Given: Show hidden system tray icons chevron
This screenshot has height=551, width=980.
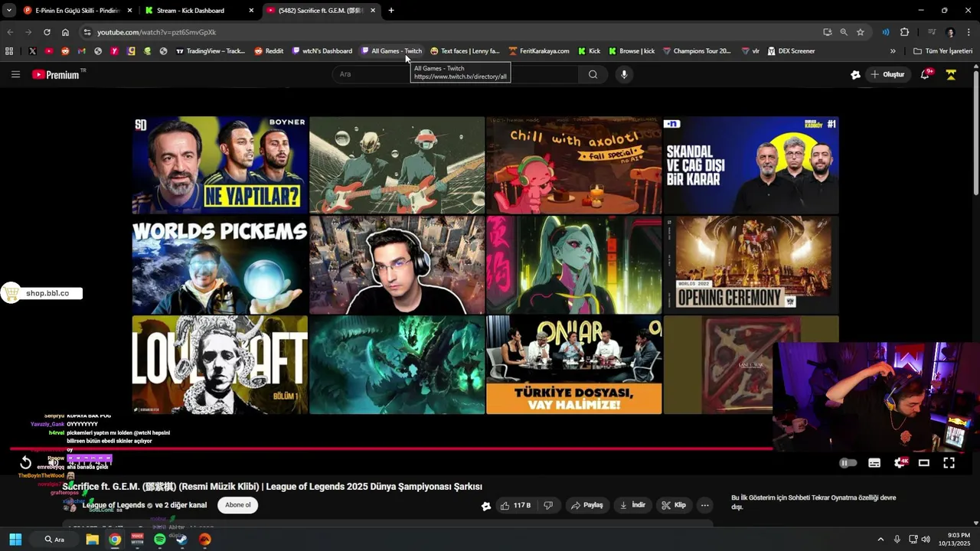Looking at the screenshot, I should (880, 540).
